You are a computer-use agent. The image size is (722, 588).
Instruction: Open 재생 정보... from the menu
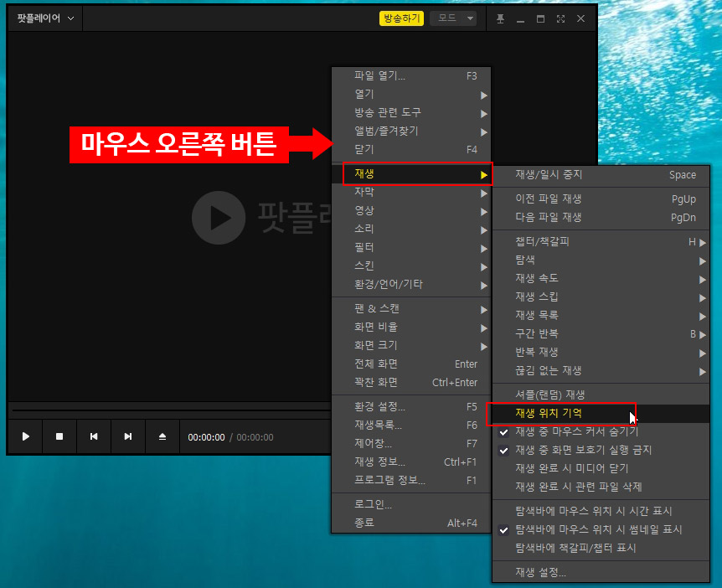(411, 462)
